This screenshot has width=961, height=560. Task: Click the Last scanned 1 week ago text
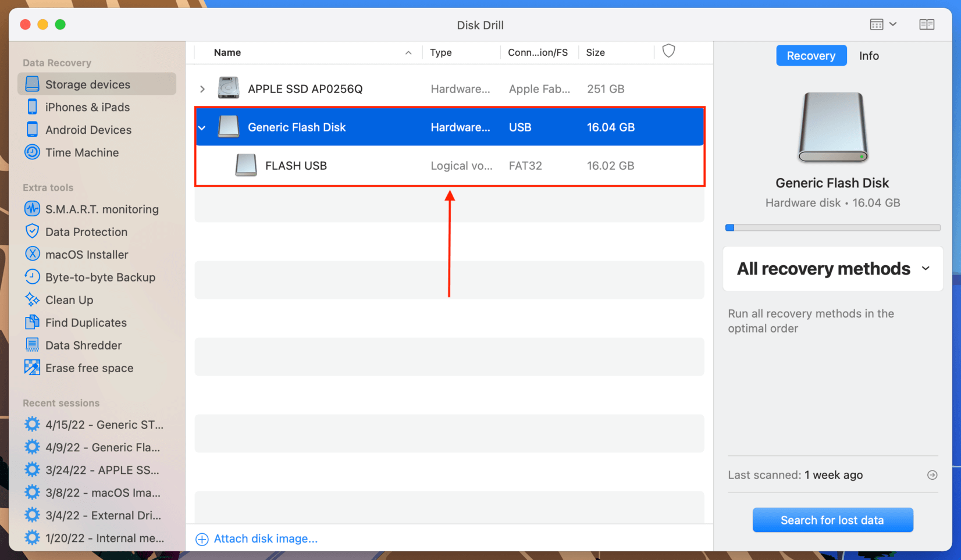click(795, 475)
